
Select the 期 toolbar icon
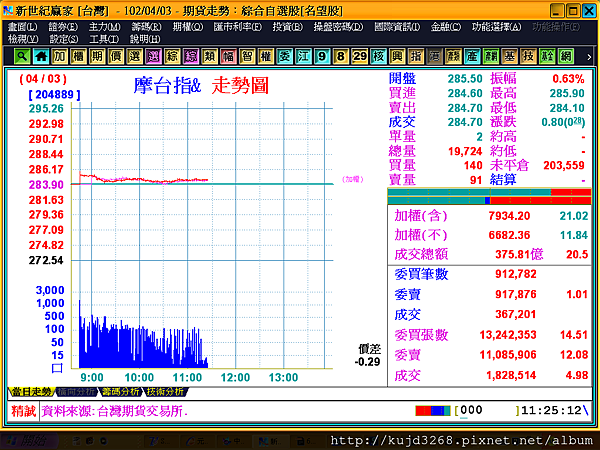click(97, 57)
